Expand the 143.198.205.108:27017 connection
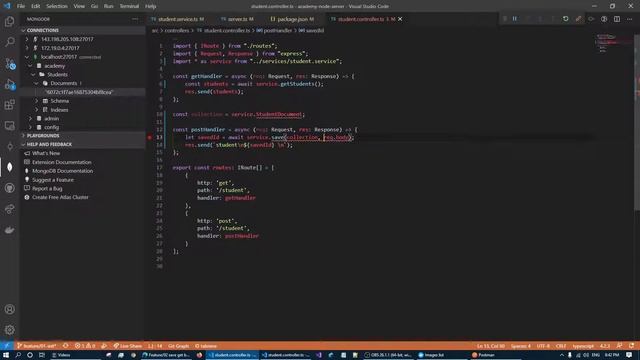 pyautogui.click(x=27, y=39)
